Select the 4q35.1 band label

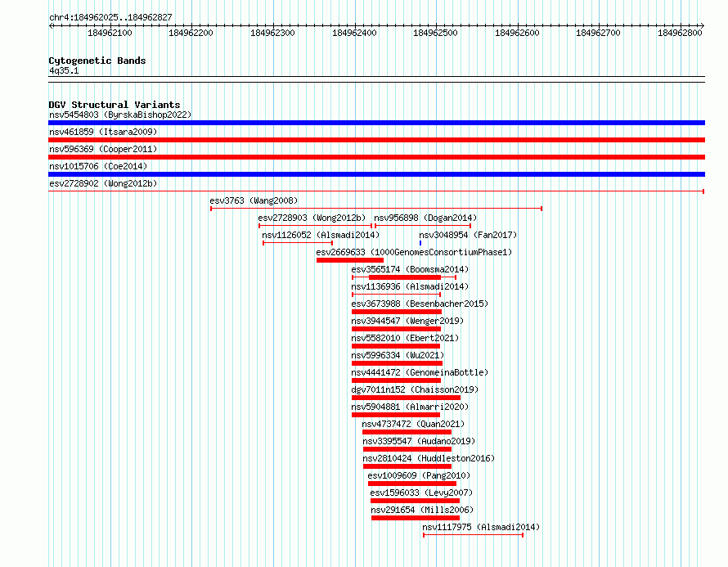(64, 70)
